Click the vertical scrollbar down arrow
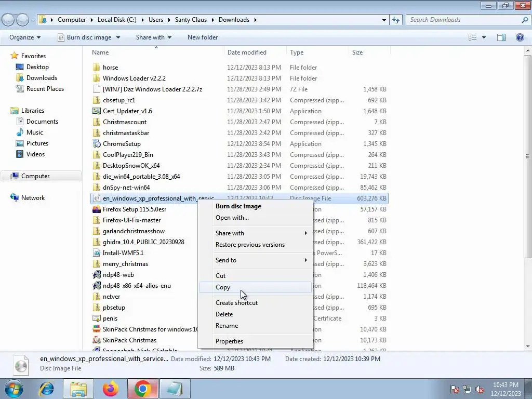The height and width of the screenshot is (399, 532). (528, 347)
